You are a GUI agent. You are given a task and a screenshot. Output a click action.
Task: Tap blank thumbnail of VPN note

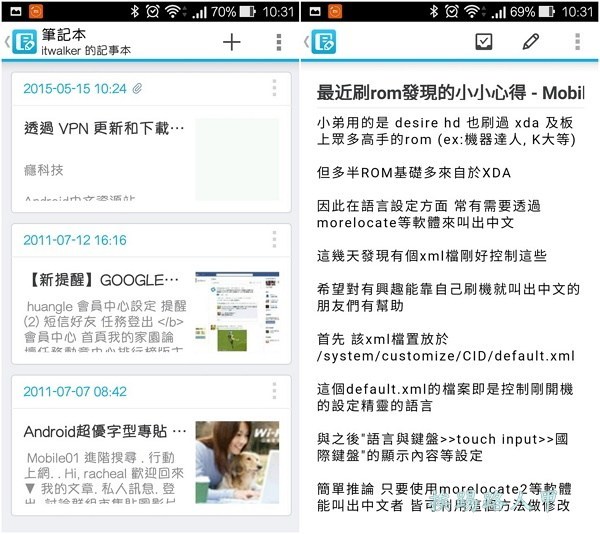click(237, 160)
